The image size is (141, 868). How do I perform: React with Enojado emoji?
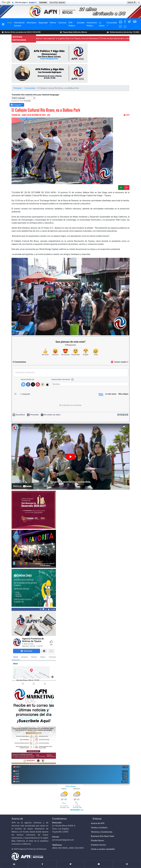[86, 351]
